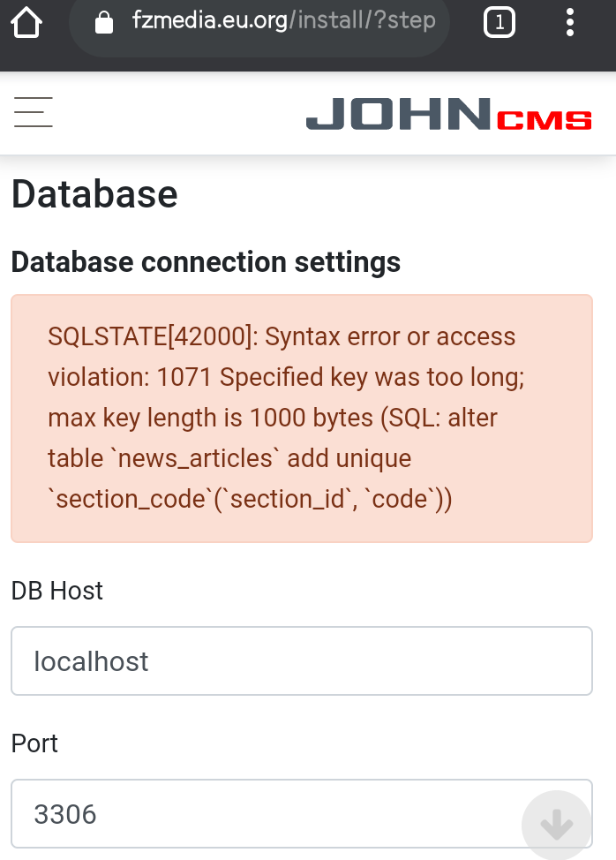Click the /install/?step part of URL
The width and height of the screenshot is (616, 860).
pos(362,21)
